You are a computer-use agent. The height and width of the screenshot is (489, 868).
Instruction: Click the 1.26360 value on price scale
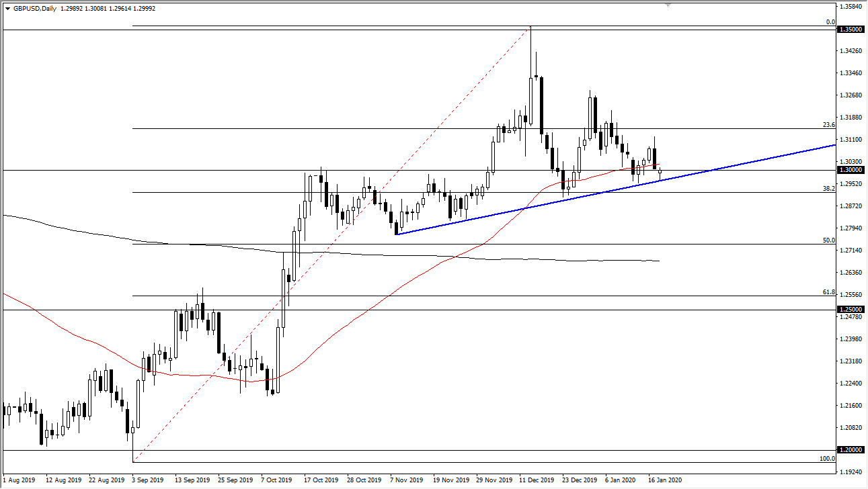851,273
